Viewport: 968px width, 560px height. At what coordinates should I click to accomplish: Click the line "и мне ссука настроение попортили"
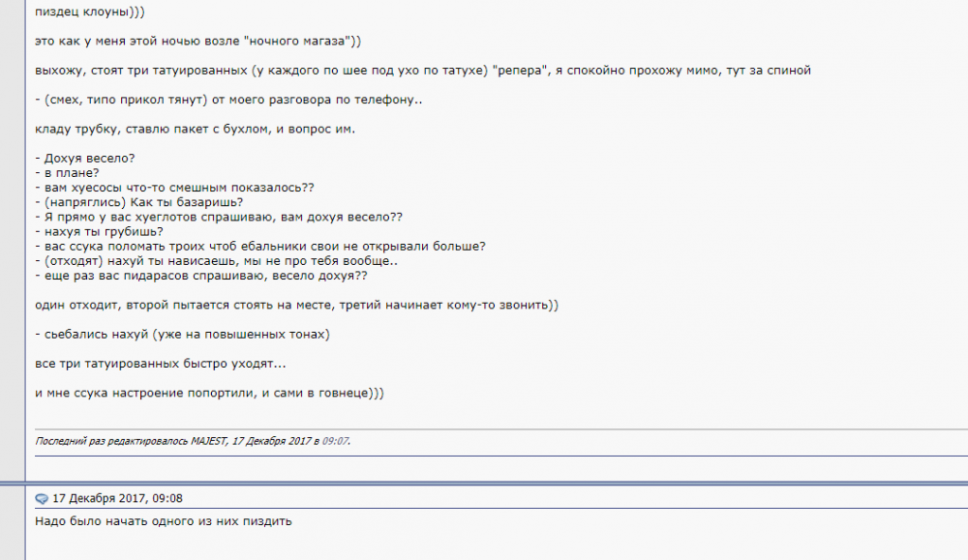209,393
